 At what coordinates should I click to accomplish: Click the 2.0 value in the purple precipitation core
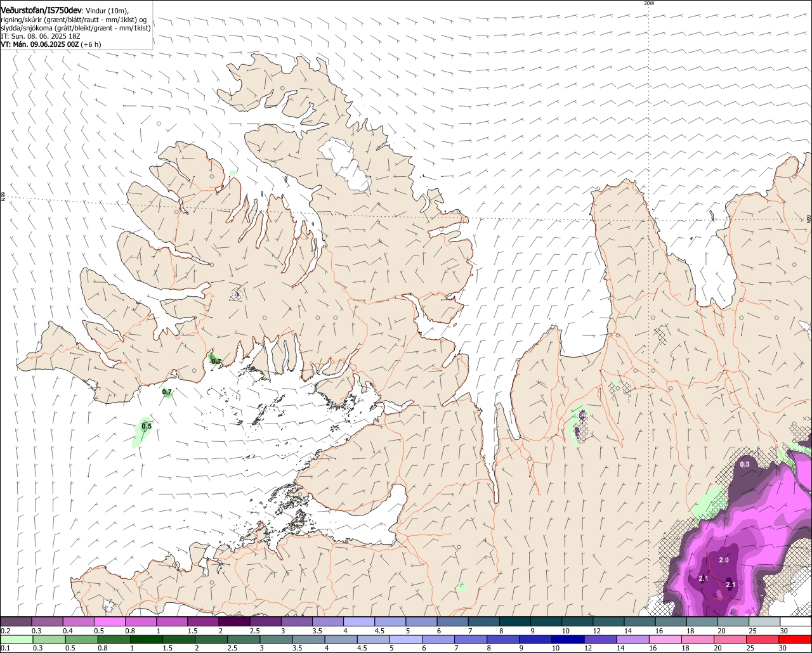(724, 560)
